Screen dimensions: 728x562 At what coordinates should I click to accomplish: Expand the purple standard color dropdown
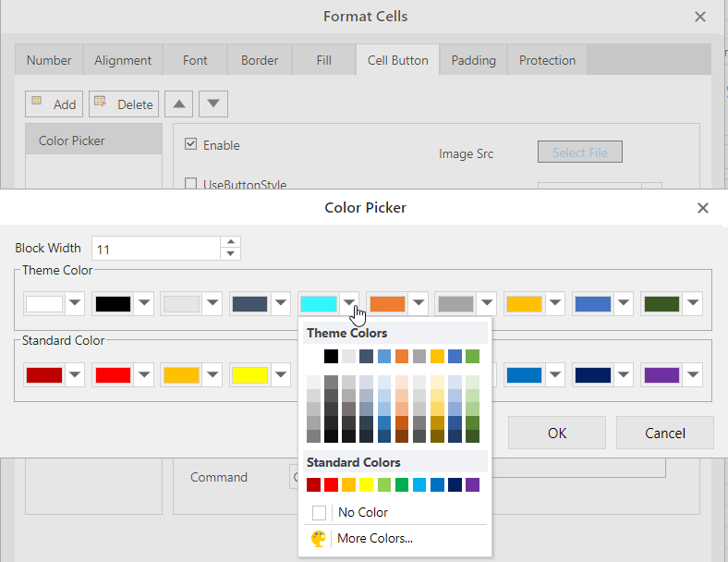(693, 374)
